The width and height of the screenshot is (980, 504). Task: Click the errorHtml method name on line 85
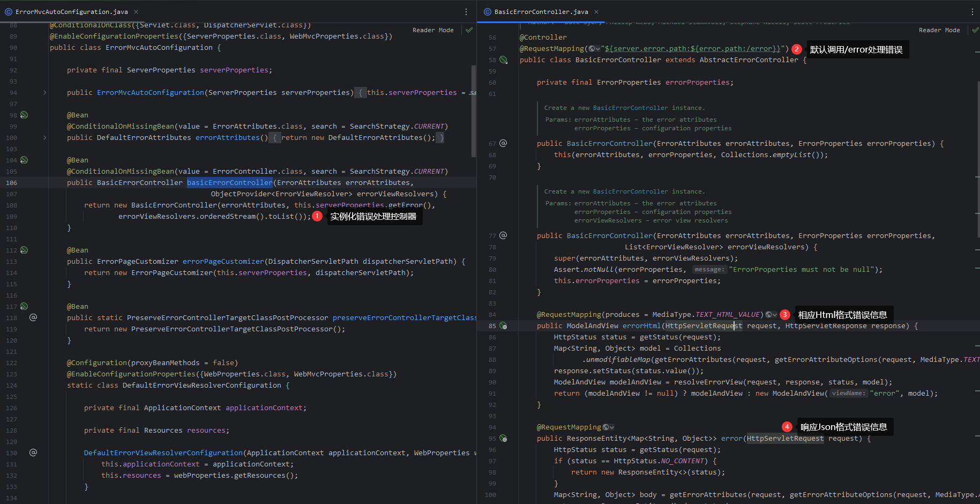tap(642, 326)
